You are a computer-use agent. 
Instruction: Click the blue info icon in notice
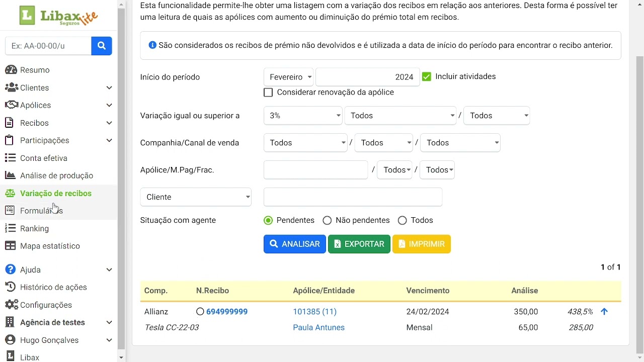(x=152, y=45)
